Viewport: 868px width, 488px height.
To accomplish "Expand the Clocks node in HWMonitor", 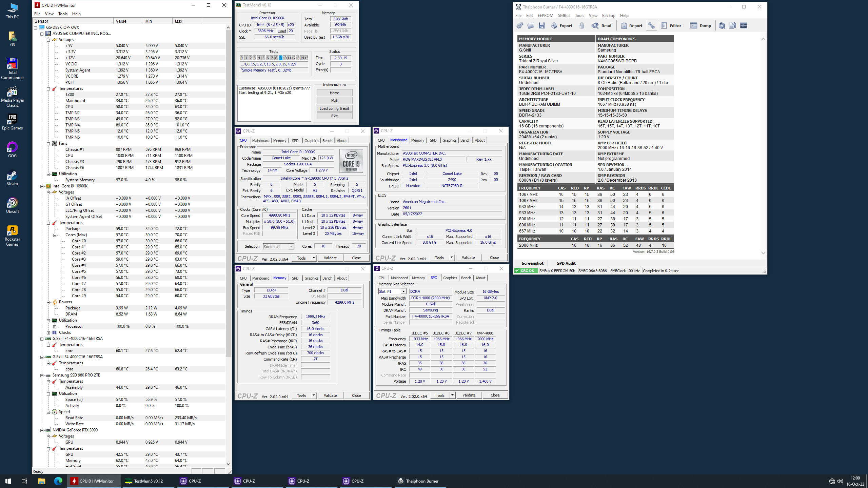I will (48, 333).
